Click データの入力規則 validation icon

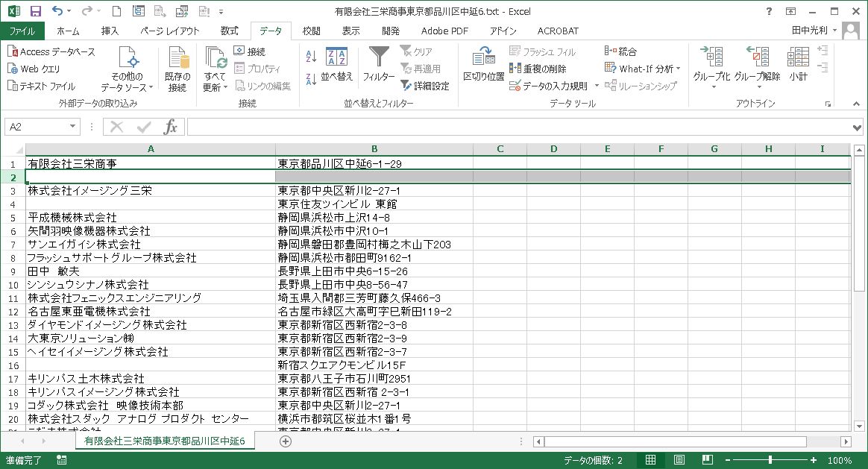515,86
